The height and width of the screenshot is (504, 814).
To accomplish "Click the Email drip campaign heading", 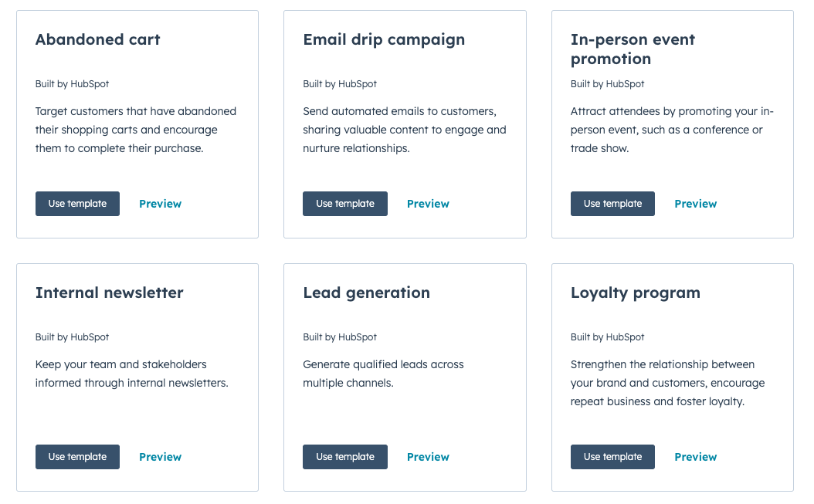I will click(x=384, y=39).
